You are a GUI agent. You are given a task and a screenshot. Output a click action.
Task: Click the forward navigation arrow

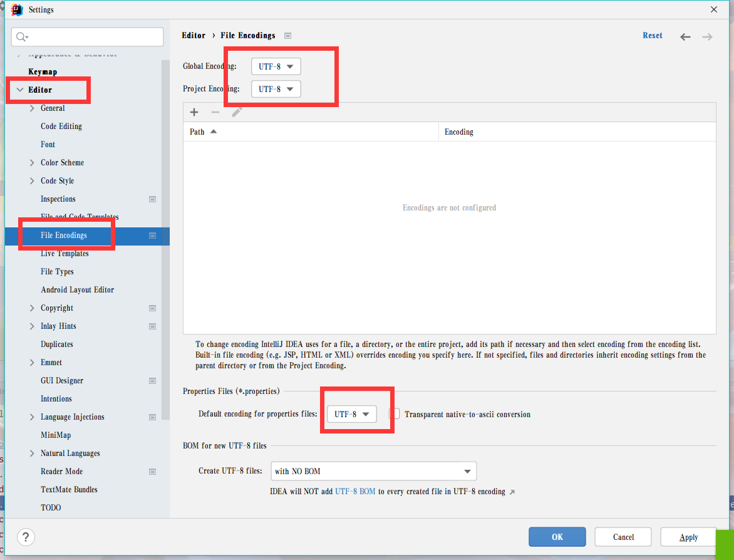click(x=707, y=37)
